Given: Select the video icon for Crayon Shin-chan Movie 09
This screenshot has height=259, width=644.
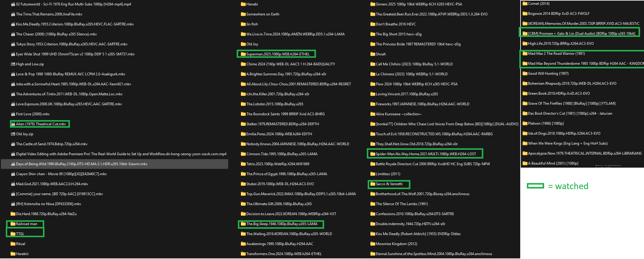Looking at the screenshot, I should click(13, 174).
